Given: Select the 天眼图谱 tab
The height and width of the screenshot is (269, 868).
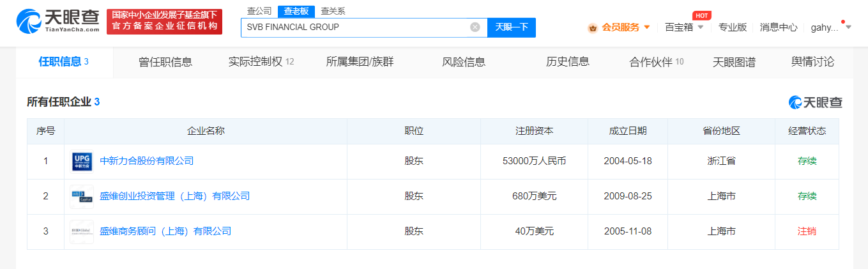Looking at the screenshot, I should point(735,62).
